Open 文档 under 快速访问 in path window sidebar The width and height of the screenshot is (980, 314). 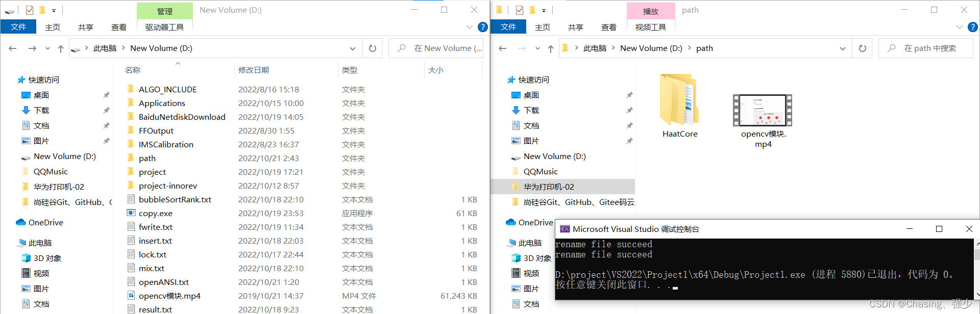click(531, 126)
